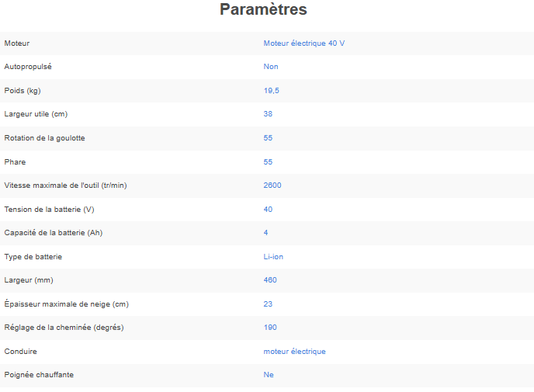The image size is (534, 392).
Task: Click the 'Paramètres' heading
Action: point(263,9)
